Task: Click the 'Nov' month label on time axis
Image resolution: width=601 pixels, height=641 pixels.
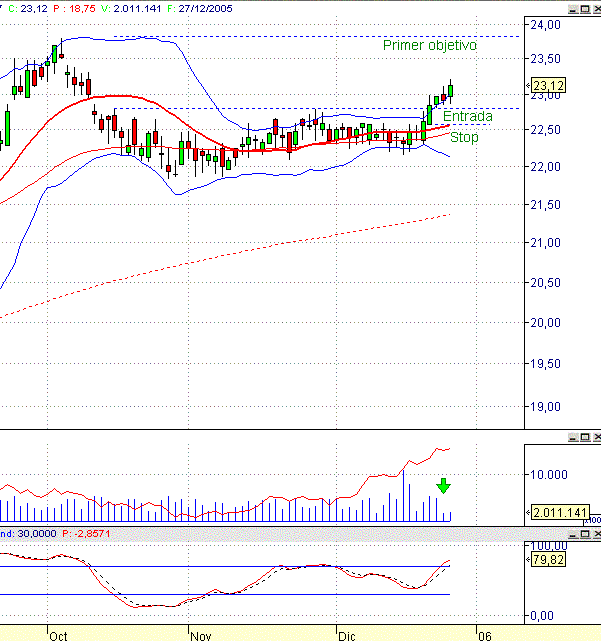Action: 201,636
